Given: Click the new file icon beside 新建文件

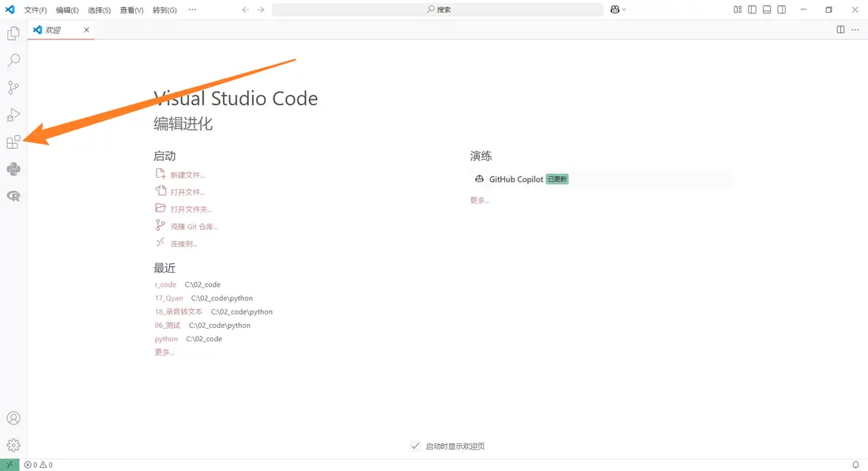Looking at the screenshot, I should click(x=160, y=174).
